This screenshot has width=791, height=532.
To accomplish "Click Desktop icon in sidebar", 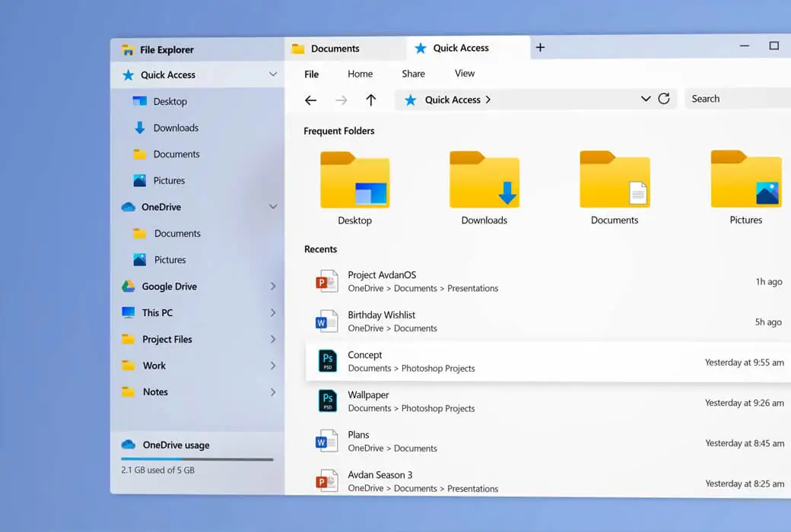I will point(140,101).
